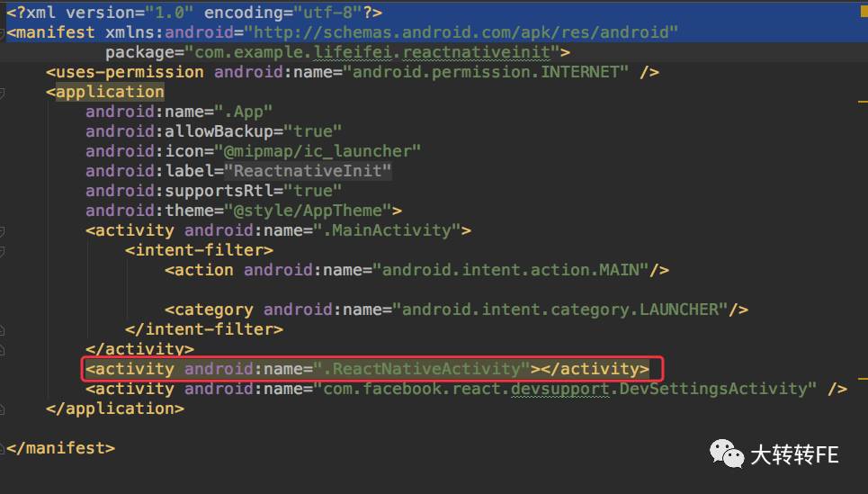The width and height of the screenshot is (868, 494).
Task: Click the "true" value of supportsRtl
Action: point(312,191)
